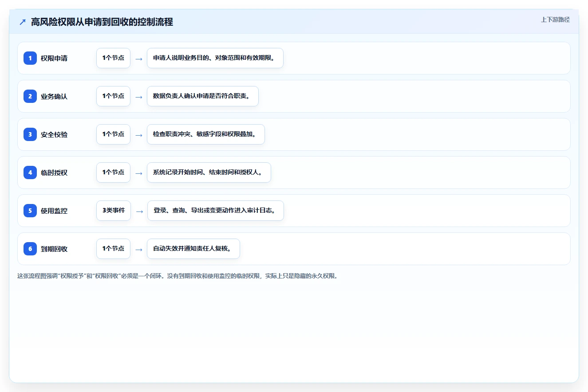The width and height of the screenshot is (588, 392).
Task: Click the 使用监控 step label
Action: pos(54,211)
